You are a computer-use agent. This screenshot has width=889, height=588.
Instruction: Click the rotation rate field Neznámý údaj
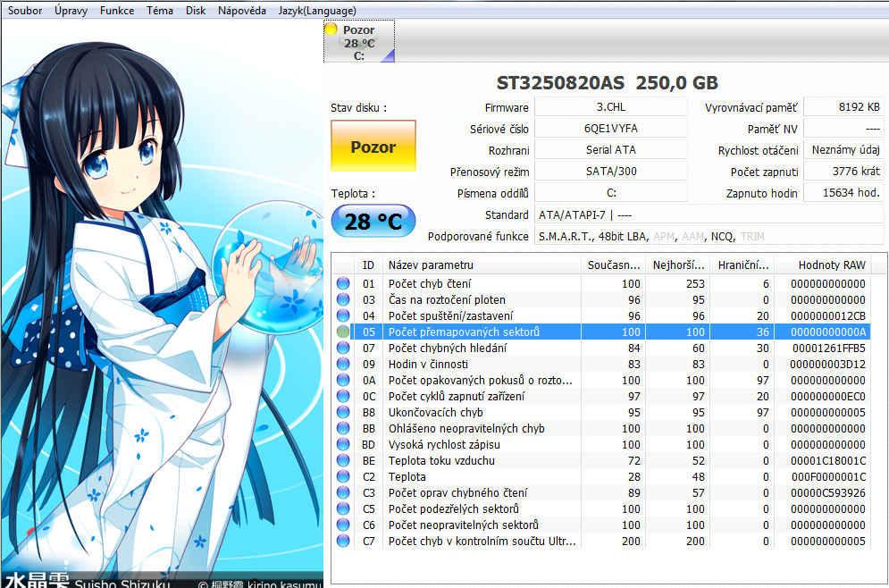click(x=843, y=150)
